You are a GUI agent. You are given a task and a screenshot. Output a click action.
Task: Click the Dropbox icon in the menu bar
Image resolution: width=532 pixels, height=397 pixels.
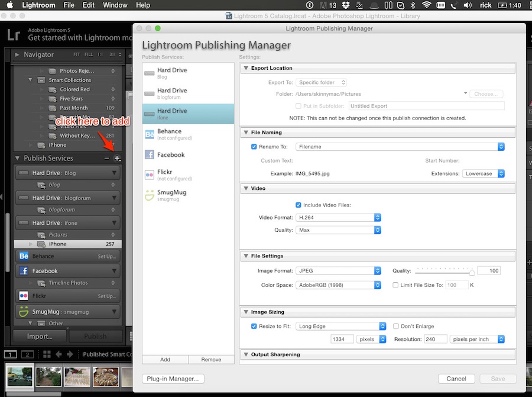click(x=346, y=5)
